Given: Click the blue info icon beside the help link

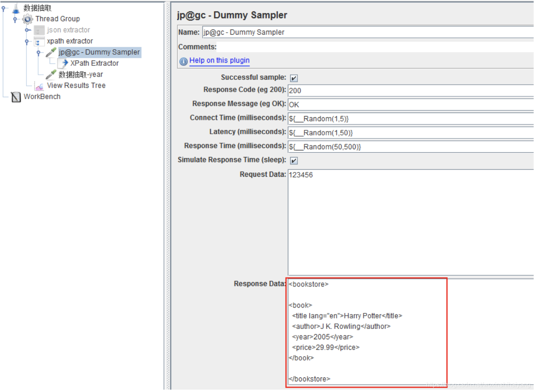Looking at the screenshot, I should pos(184,61).
